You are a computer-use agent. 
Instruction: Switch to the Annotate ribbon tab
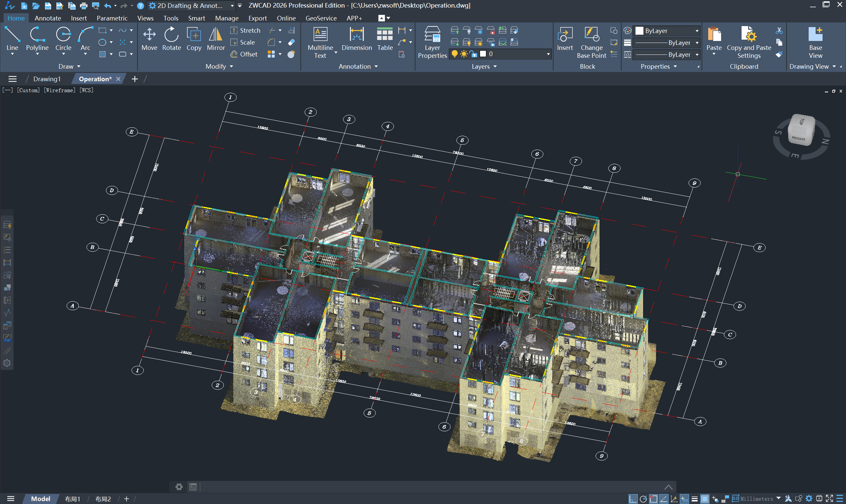pyautogui.click(x=48, y=18)
